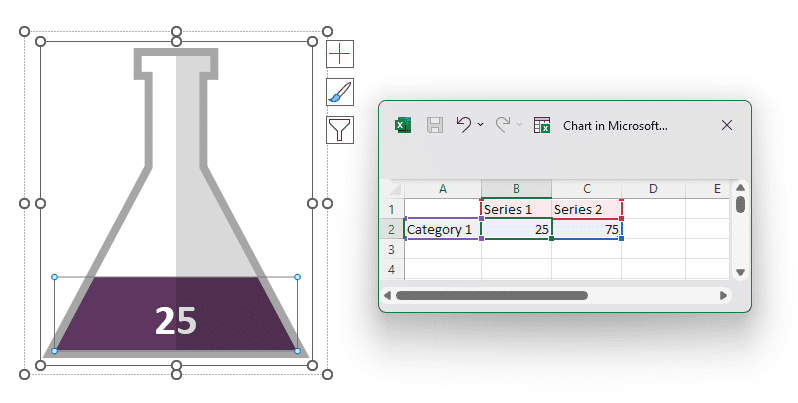Select the Series 1 cell

click(516, 209)
